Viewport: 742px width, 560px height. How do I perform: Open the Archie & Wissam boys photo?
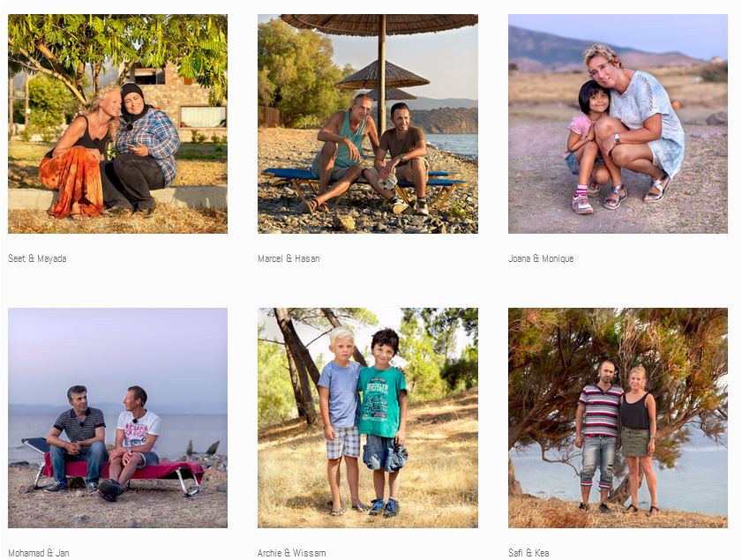[368, 418]
